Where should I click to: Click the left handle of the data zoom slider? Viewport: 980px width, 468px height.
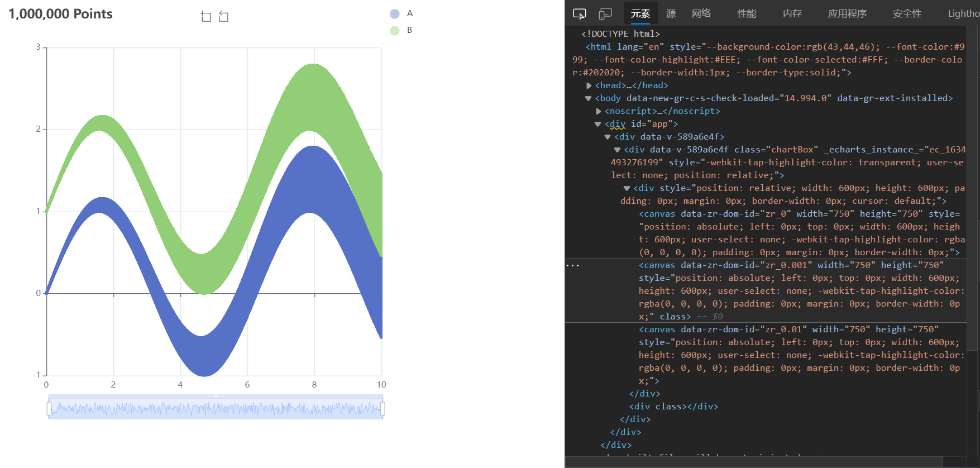pos(49,409)
